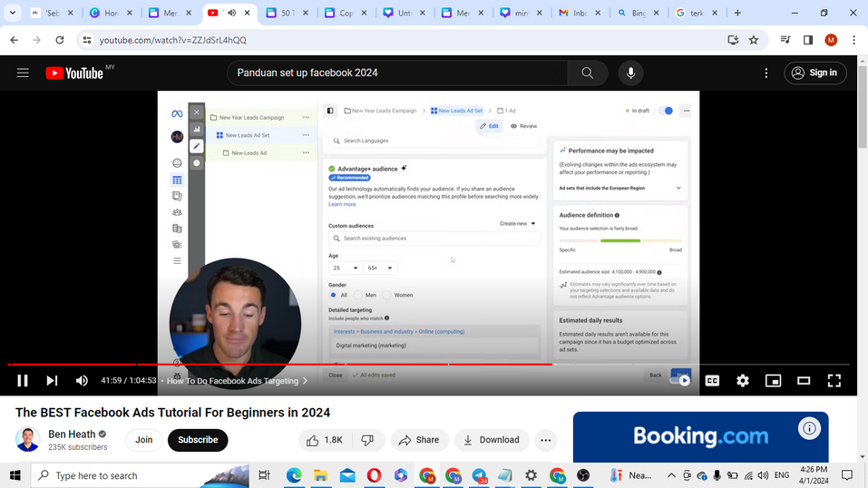This screenshot has width=868, height=488.
Task: Click the YouTube search field
Action: click(397, 73)
